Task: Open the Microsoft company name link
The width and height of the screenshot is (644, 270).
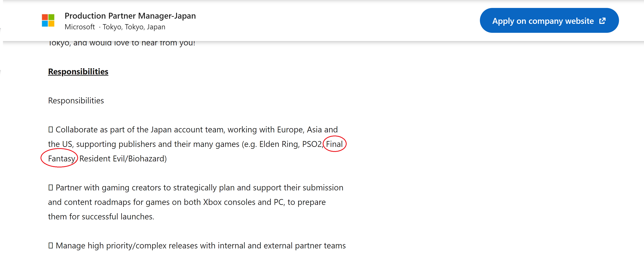Action: (79, 27)
